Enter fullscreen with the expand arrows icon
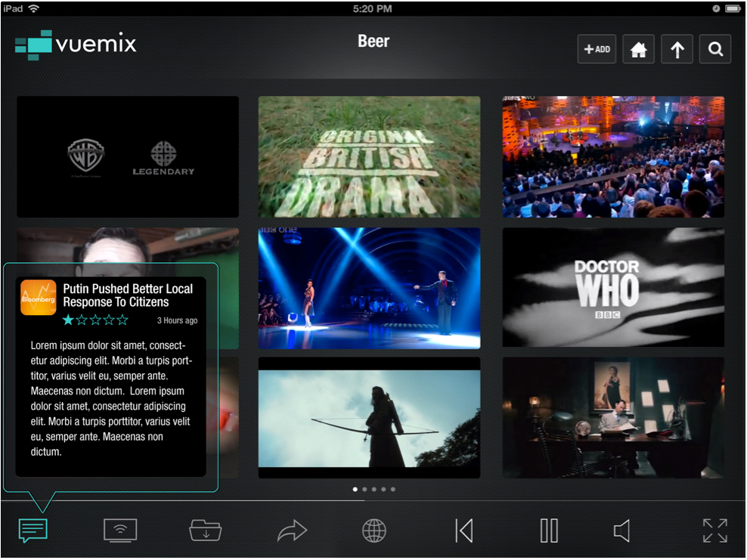This screenshot has height=560, width=747. (x=715, y=531)
